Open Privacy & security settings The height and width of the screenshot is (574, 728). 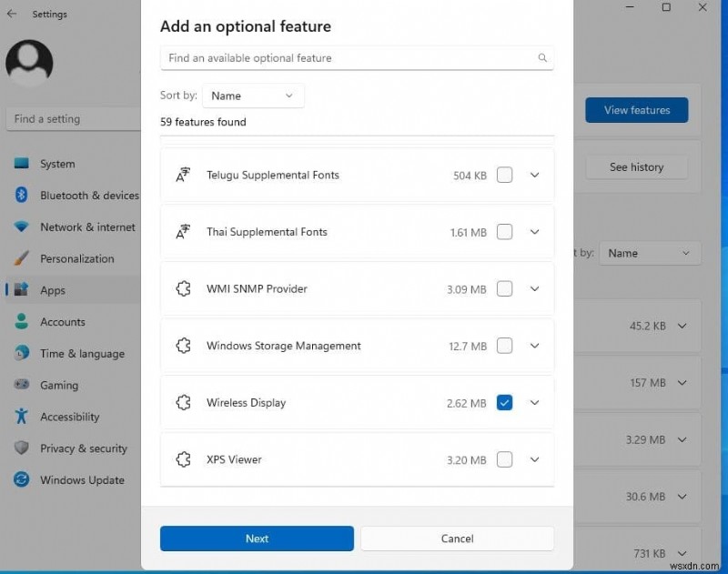point(83,448)
